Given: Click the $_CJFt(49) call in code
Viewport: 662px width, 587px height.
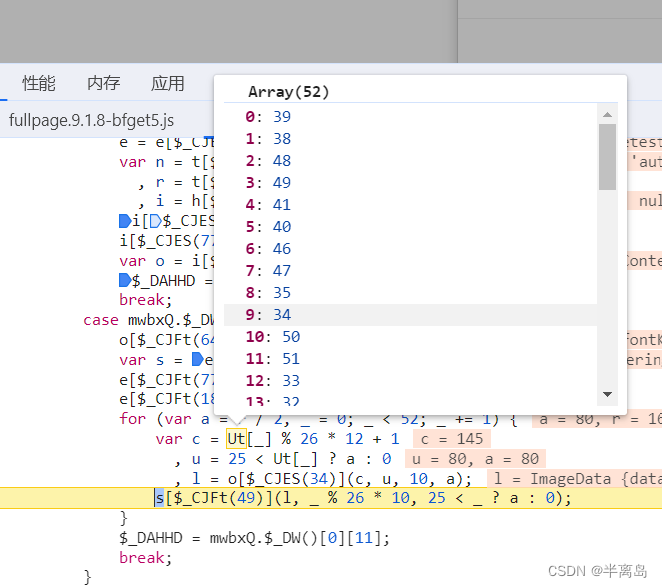Looking at the screenshot, I should 218,498.
